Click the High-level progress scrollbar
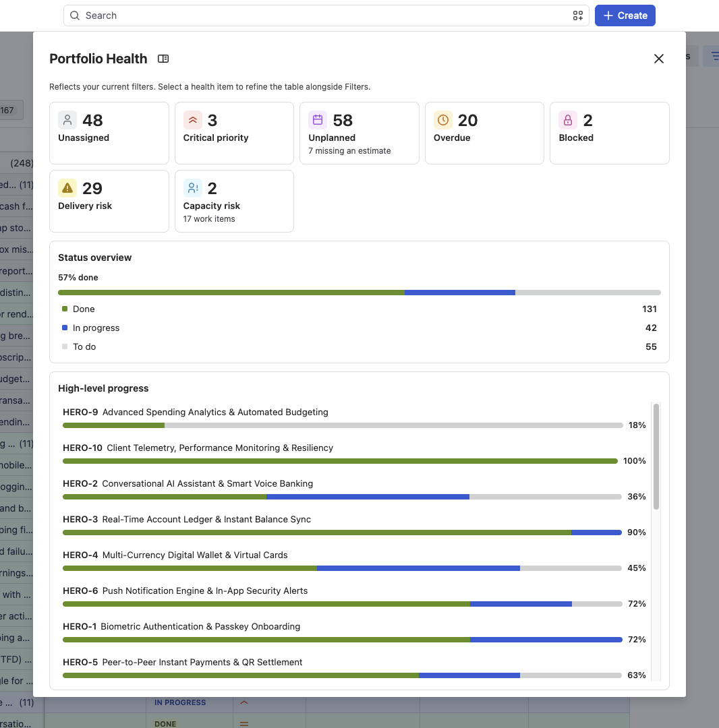 [656, 457]
